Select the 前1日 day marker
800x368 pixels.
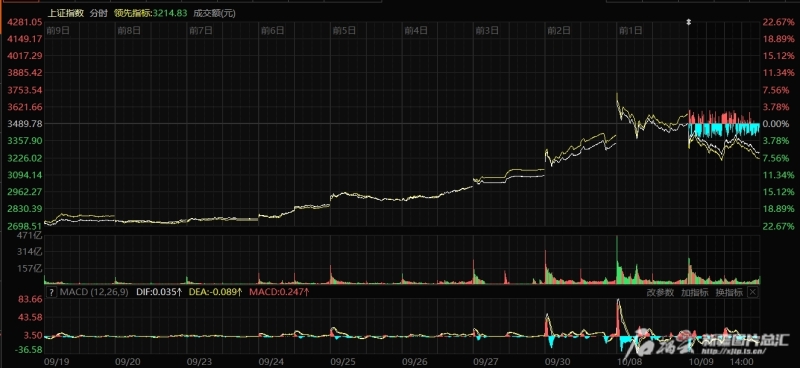(x=630, y=31)
